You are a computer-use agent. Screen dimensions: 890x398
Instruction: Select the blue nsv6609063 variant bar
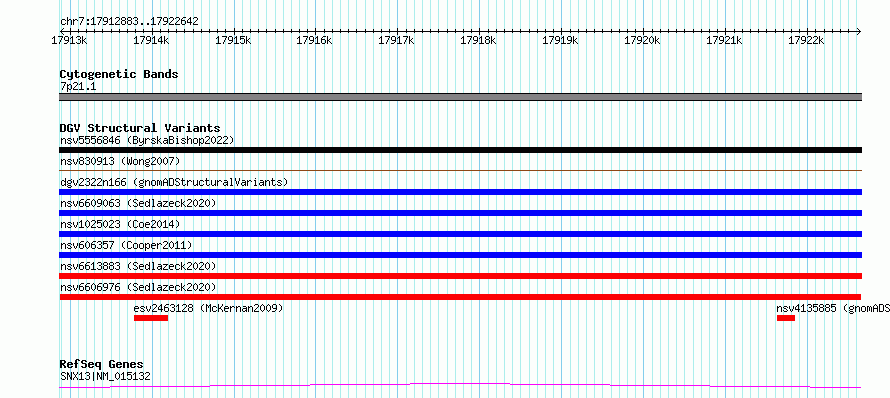coord(460,213)
